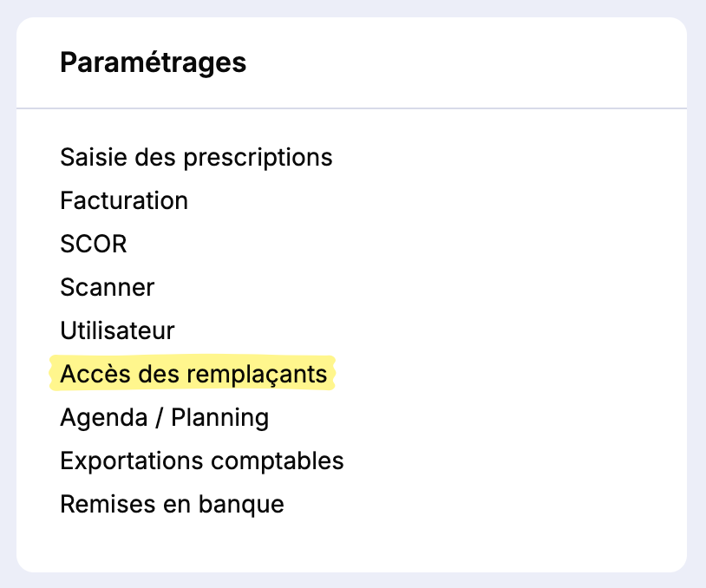The height and width of the screenshot is (588, 706).
Task: Open the Remises en banque settings
Action: tap(172, 504)
